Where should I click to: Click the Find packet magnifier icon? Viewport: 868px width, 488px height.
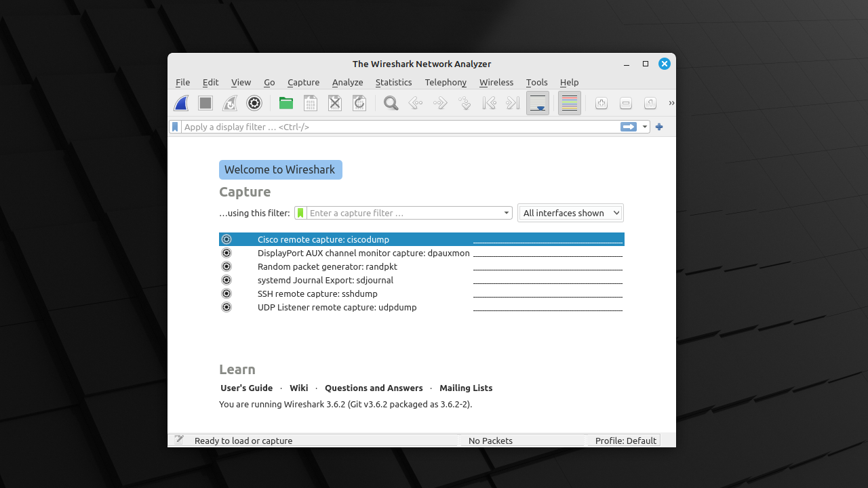click(391, 103)
